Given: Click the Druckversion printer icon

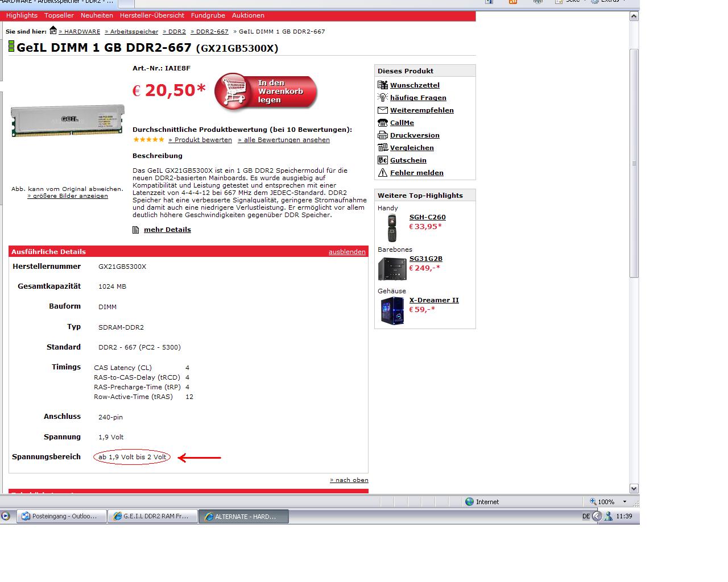Looking at the screenshot, I should pos(383,135).
